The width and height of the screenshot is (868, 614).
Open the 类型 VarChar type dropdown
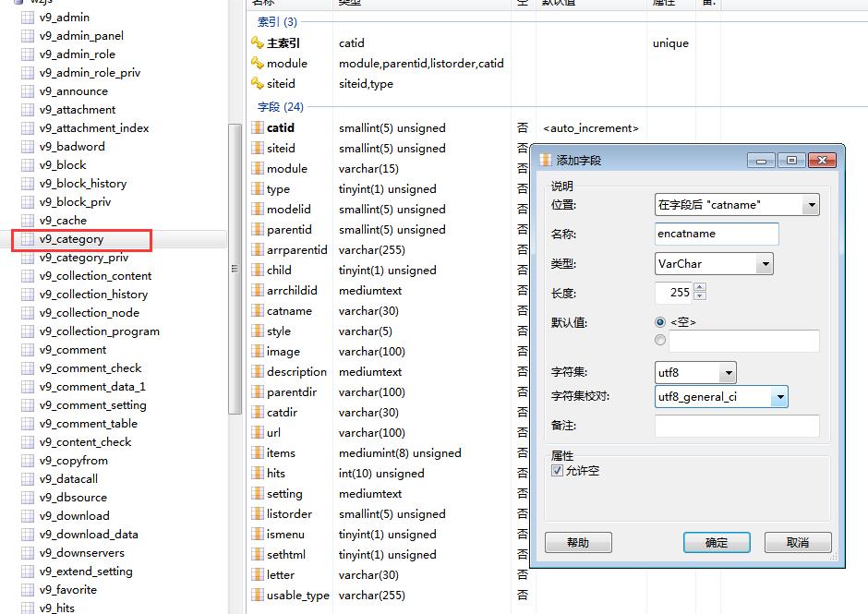pyautogui.click(x=765, y=264)
